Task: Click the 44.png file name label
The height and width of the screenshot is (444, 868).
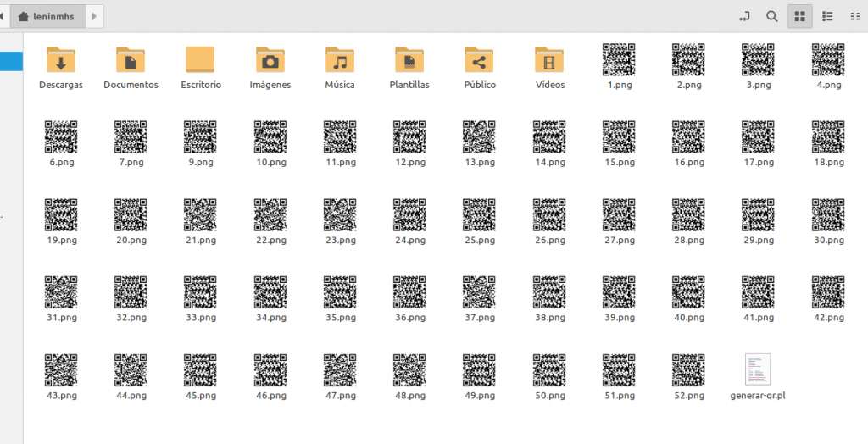Action: [x=131, y=396]
